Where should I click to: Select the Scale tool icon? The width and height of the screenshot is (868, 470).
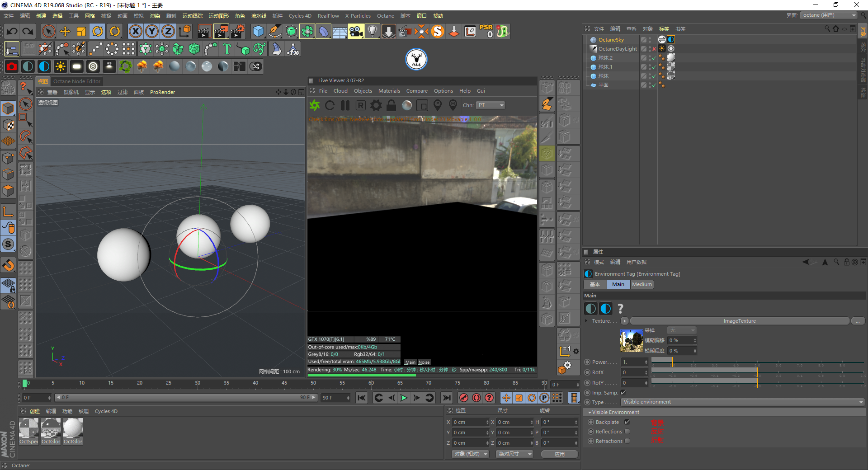coord(81,31)
